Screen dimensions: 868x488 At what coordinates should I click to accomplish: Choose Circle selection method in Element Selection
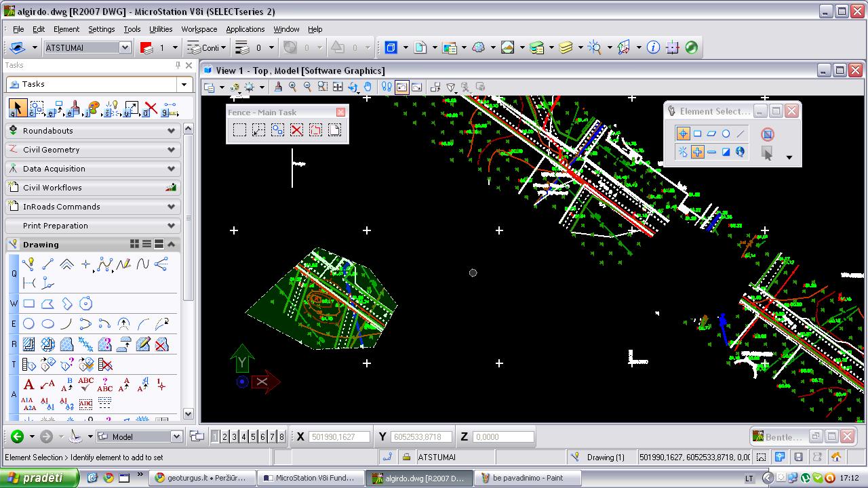[x=726, y=134]
